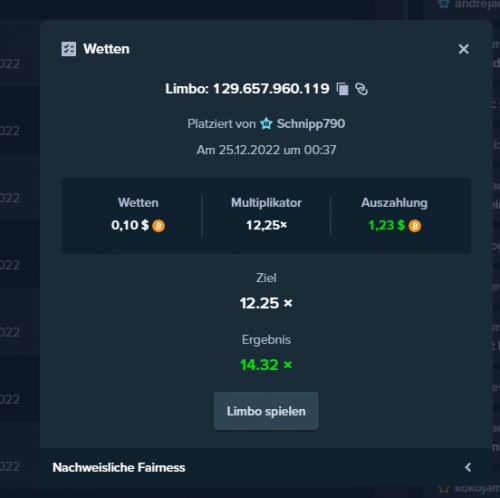500x498 pixels.
Task: Click Bitcoin icon next to 0,10 $
Action: pos(158,226)
